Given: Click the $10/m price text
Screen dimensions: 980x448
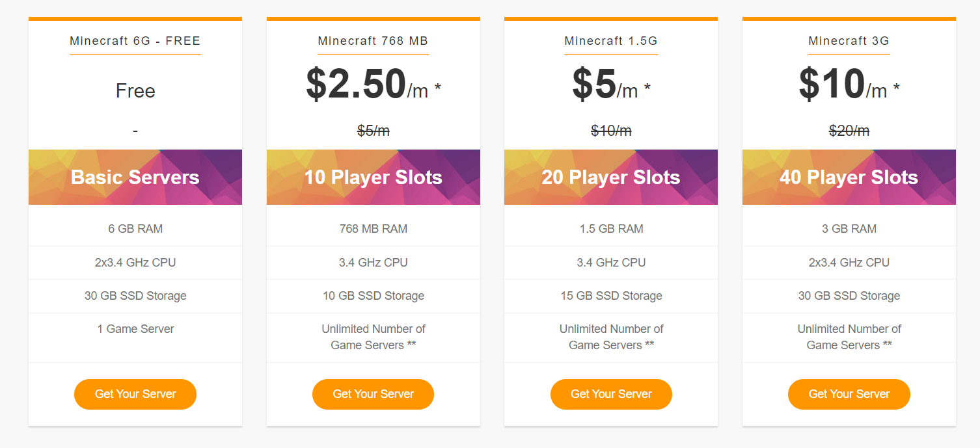Looking at the screenshot, I should (849, 85).
